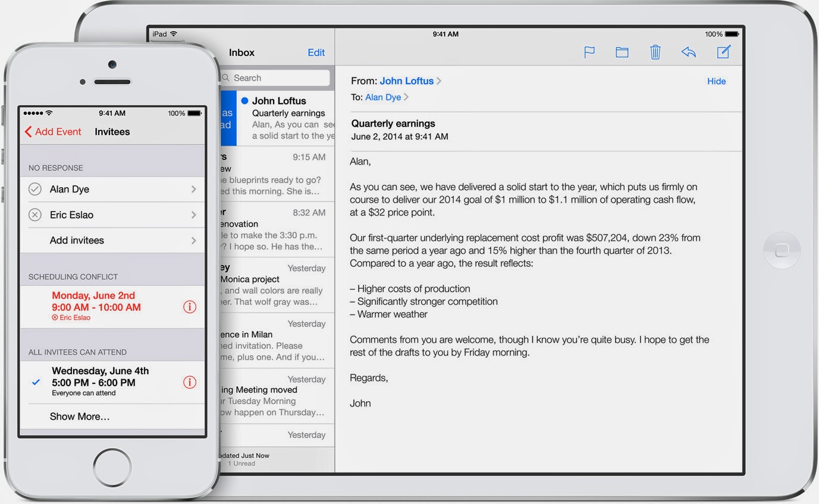
Task: Go back to Add Event
Action: click(53, 132)
